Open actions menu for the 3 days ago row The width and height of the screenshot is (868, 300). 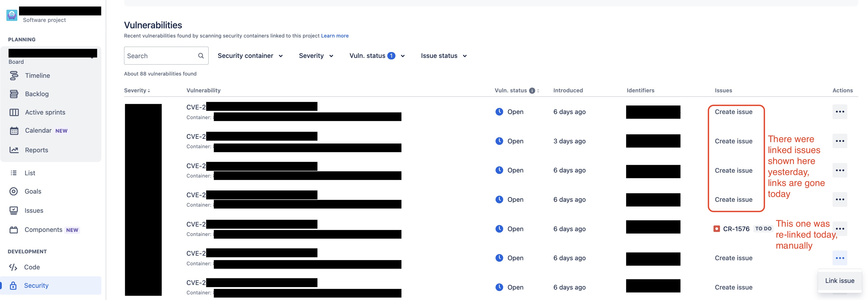pos(840,141)
